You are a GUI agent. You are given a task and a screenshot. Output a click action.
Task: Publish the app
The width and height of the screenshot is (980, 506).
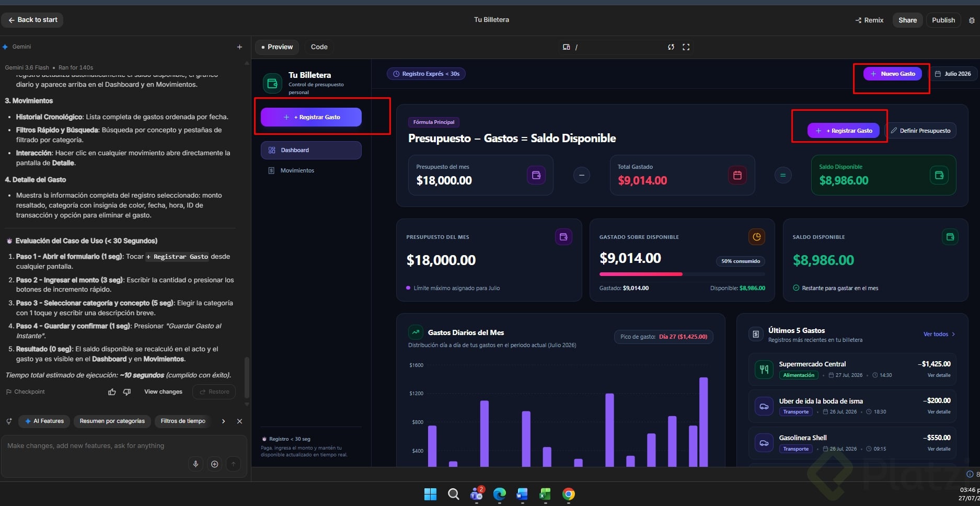[x=943, y=20]
